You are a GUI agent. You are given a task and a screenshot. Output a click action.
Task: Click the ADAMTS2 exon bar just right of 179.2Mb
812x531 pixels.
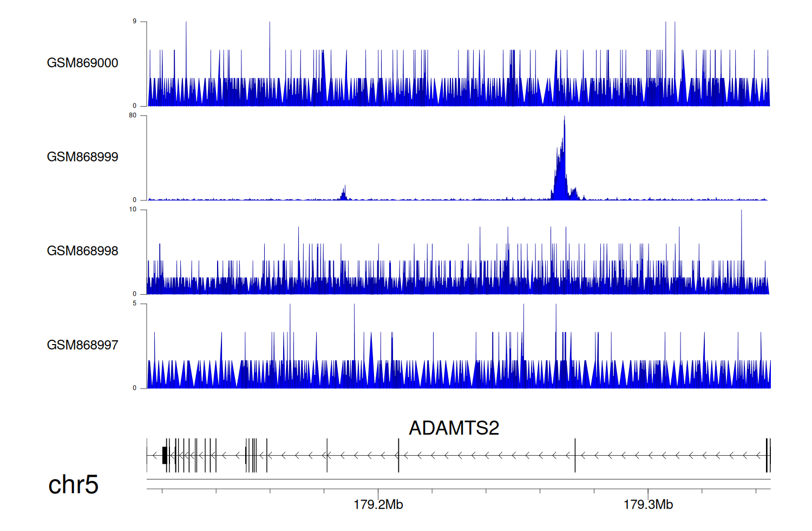coord(398,456)
